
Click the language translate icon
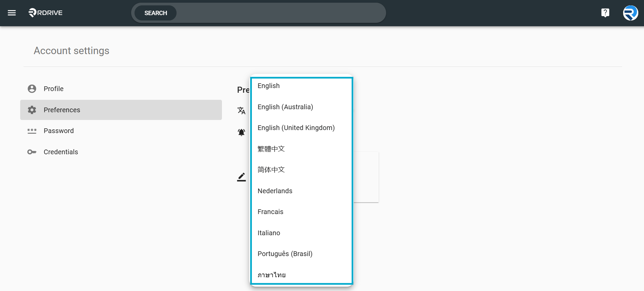[x=241, y=111]
